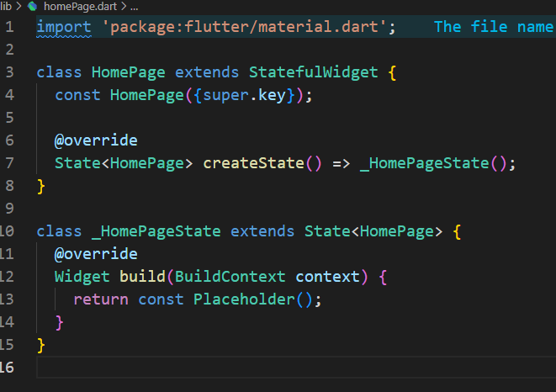Screen dimensions: 556x392
Task: Click the underlined import keyword
Action: [64, 27]
